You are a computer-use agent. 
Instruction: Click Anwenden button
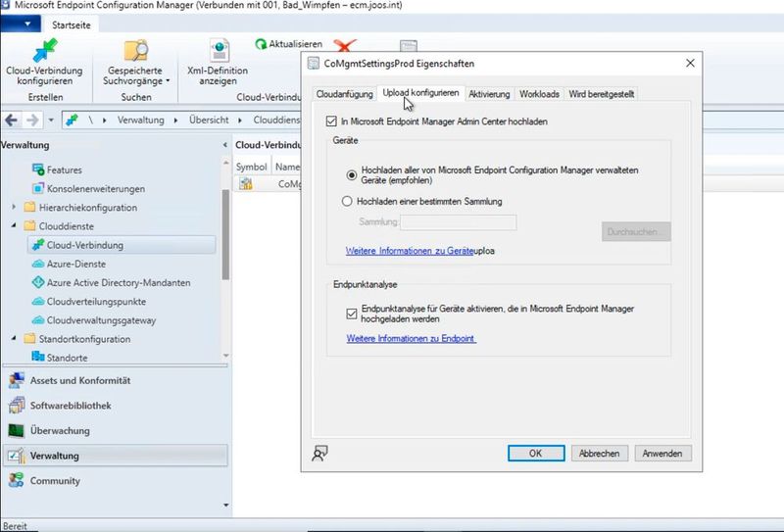coord(662,454)
